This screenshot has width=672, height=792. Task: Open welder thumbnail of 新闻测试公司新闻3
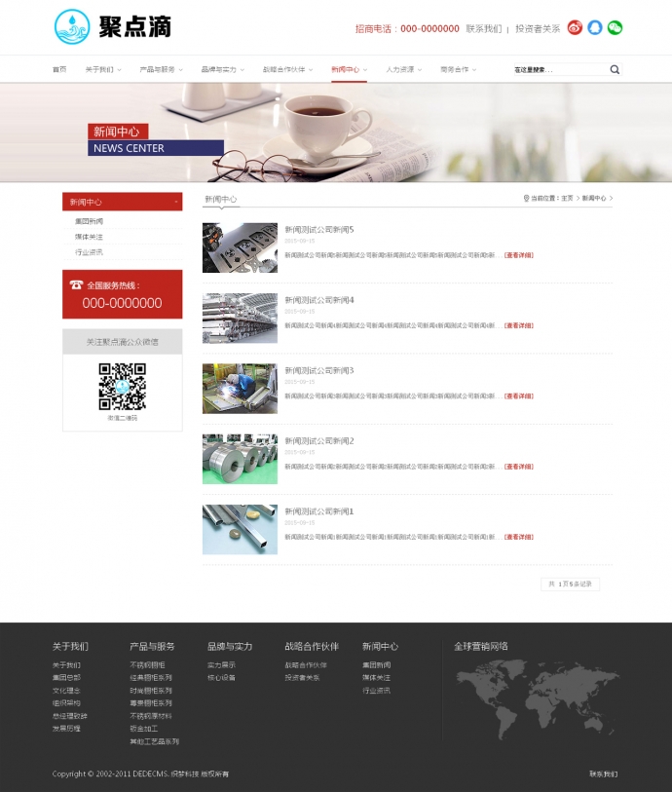tap(240, 389)
